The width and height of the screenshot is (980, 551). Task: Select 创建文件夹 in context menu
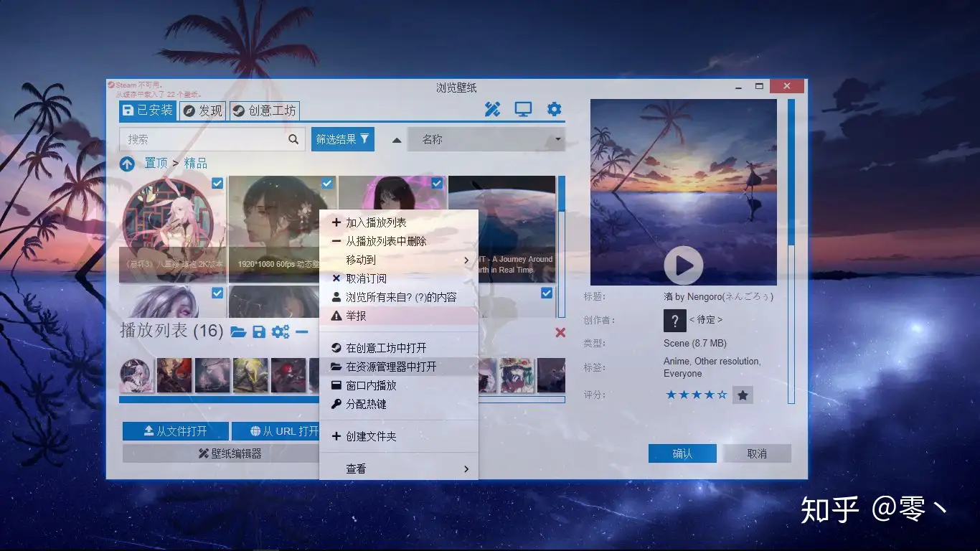coord(398,436)
